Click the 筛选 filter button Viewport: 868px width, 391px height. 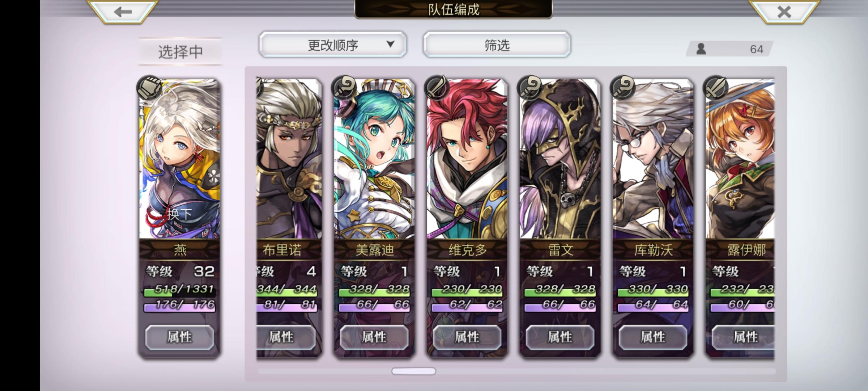[497, 45]
